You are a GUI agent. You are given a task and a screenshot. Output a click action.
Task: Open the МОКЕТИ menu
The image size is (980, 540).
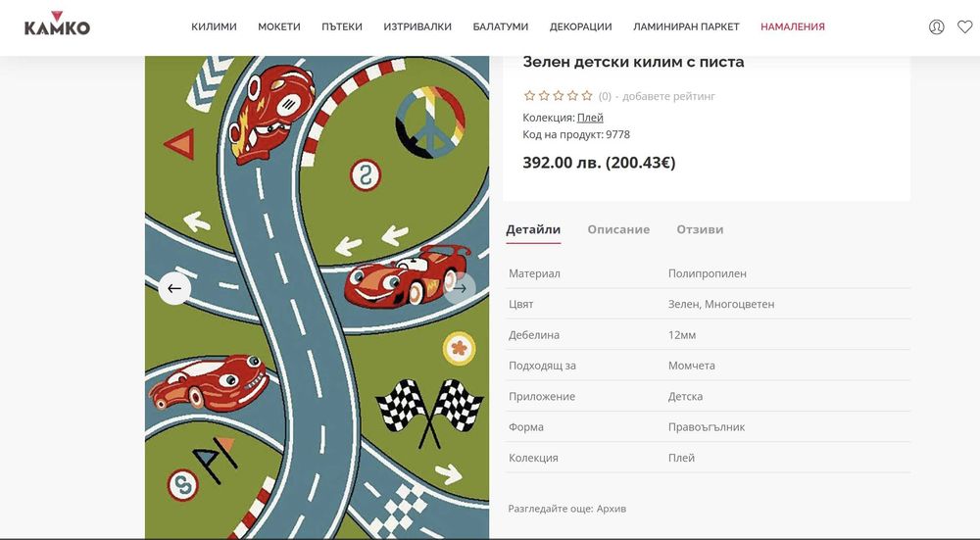coord(278,26)
